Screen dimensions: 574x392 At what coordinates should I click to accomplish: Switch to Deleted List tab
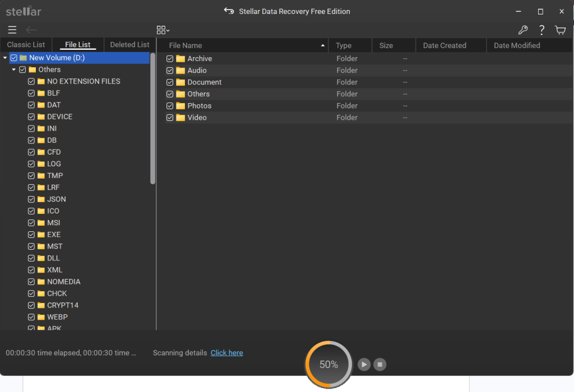pos(129,45)
